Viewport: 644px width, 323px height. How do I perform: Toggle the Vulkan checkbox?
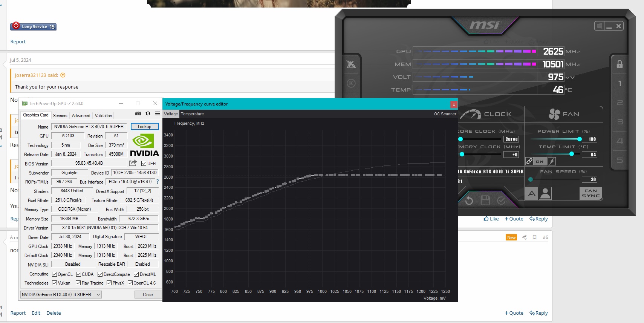pos(54,283)
